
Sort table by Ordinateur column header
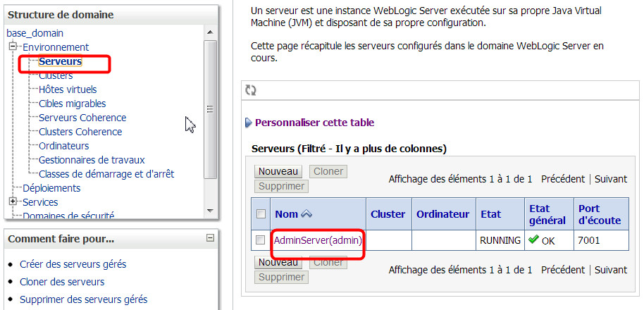click(x=442, y=214)
